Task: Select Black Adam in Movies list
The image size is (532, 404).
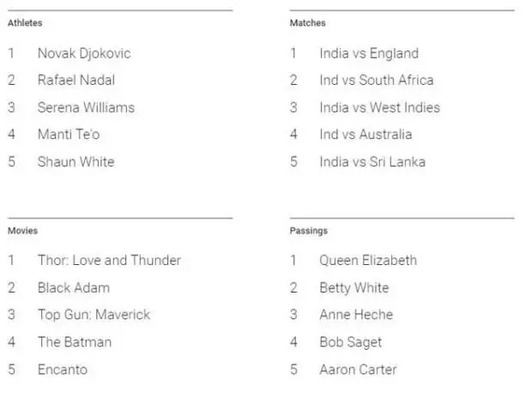Action: click(x=74, y=287)
